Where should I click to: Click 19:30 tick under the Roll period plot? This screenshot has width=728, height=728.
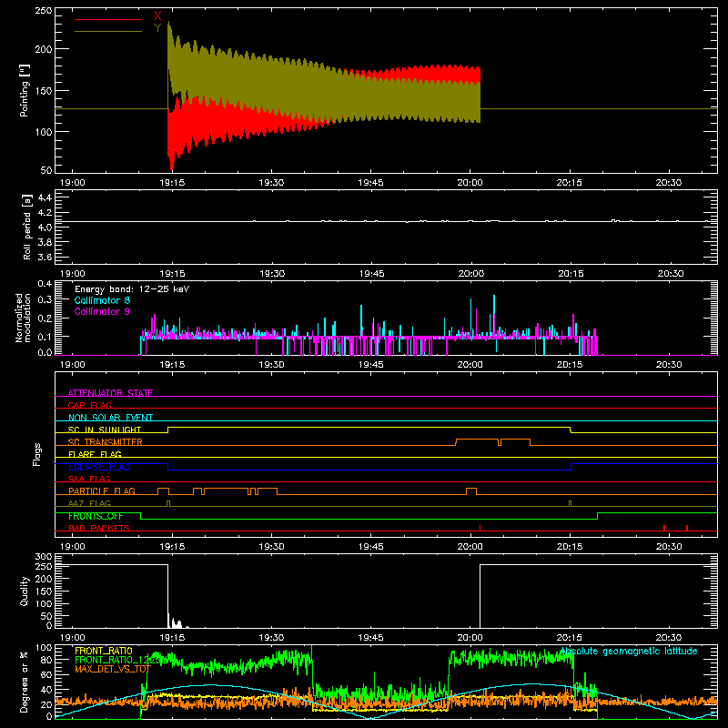tap(272, 274)
